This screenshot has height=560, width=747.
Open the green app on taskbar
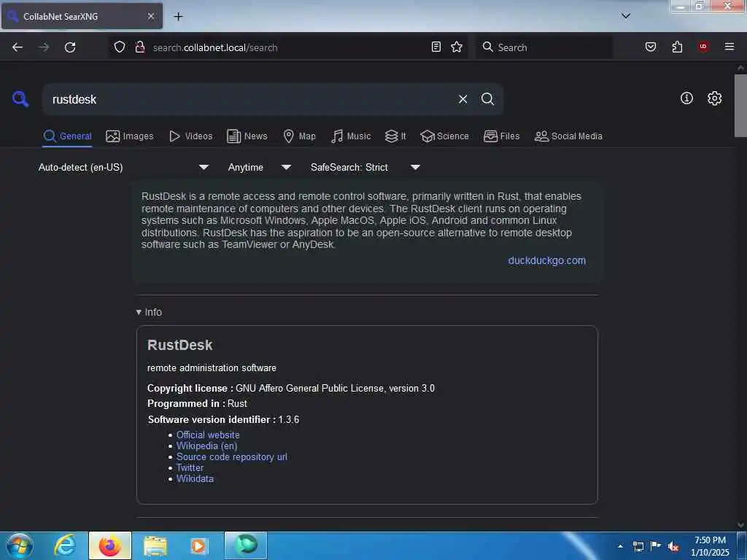click(246, 545)
